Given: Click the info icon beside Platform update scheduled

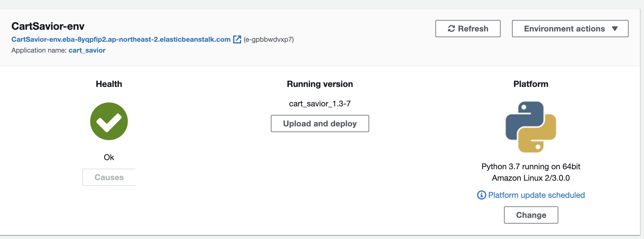Looking at the screenshot, I should [x=481, y=195].
